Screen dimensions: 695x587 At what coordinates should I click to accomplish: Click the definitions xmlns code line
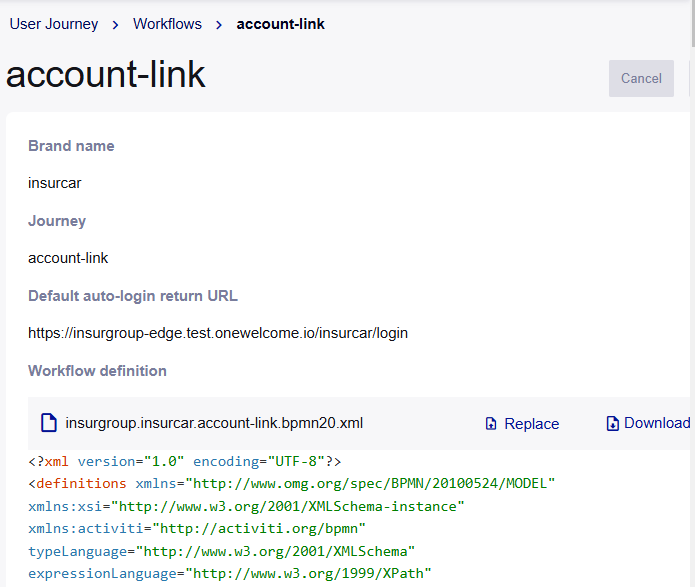point(292,483)
